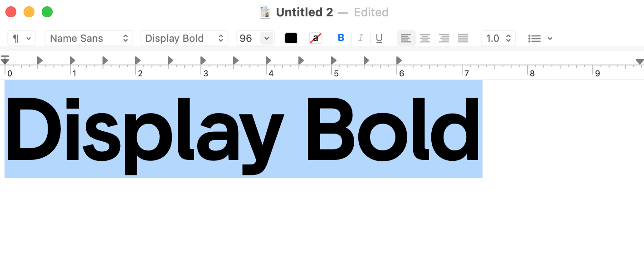Open the Display Bold typeface dropdown
This screenshot has height=259, width=644.
click(184, 38)
